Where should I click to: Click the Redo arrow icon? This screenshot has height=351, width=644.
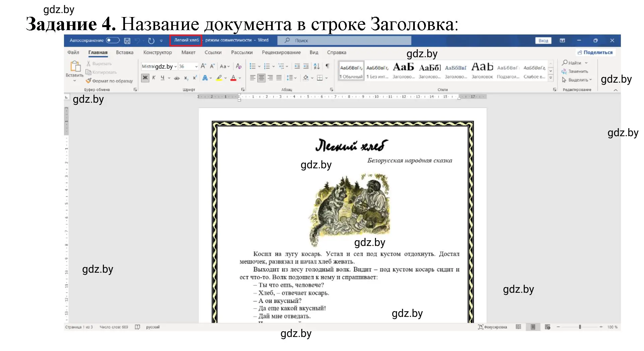[151, 40]
